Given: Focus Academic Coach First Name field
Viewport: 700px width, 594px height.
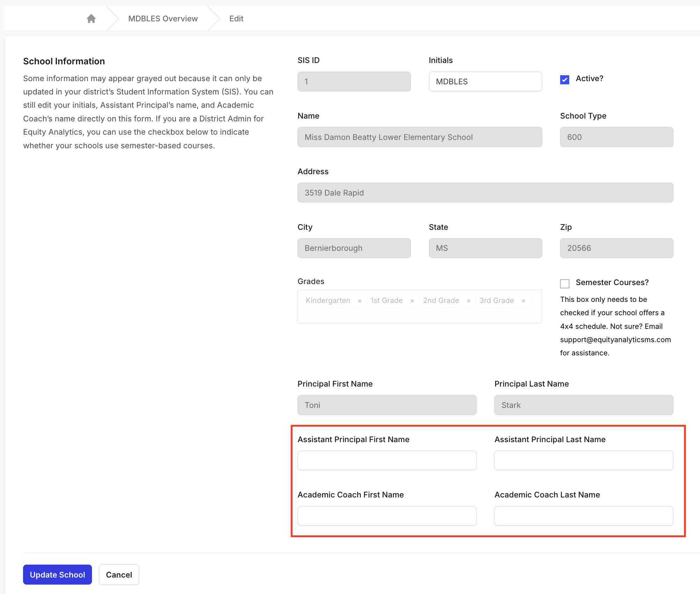Looking at the screenshot, I should (387, 516).
